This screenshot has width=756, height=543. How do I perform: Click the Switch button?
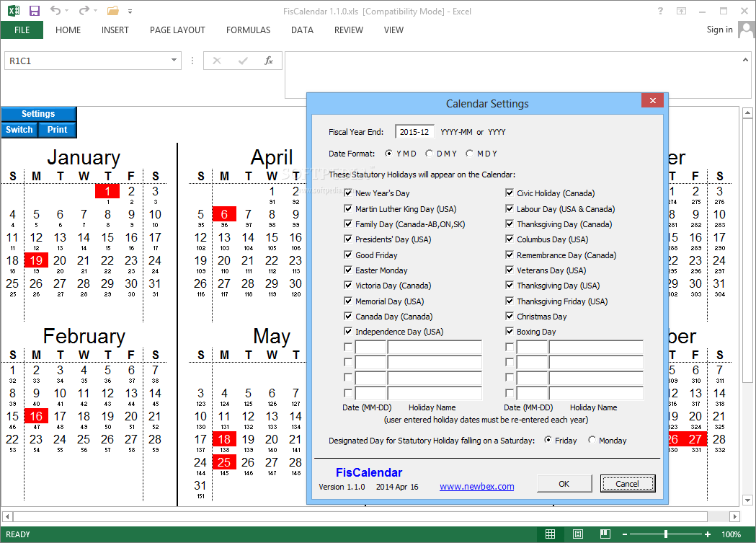[19, 130]
